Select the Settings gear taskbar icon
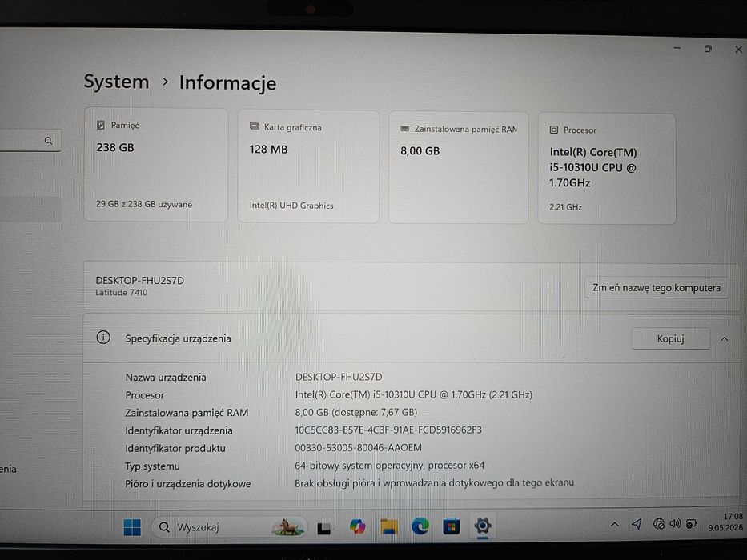 click(482, 526)
